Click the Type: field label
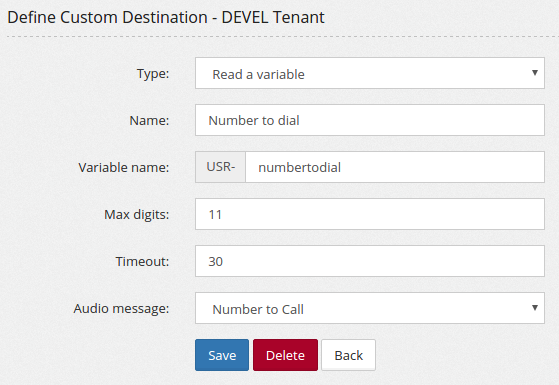 click(x=153, y=74)
